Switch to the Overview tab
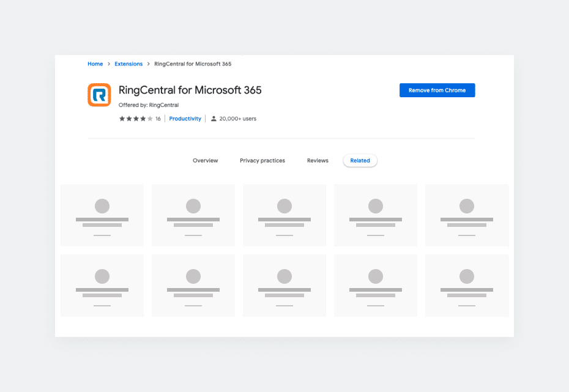 205,161
